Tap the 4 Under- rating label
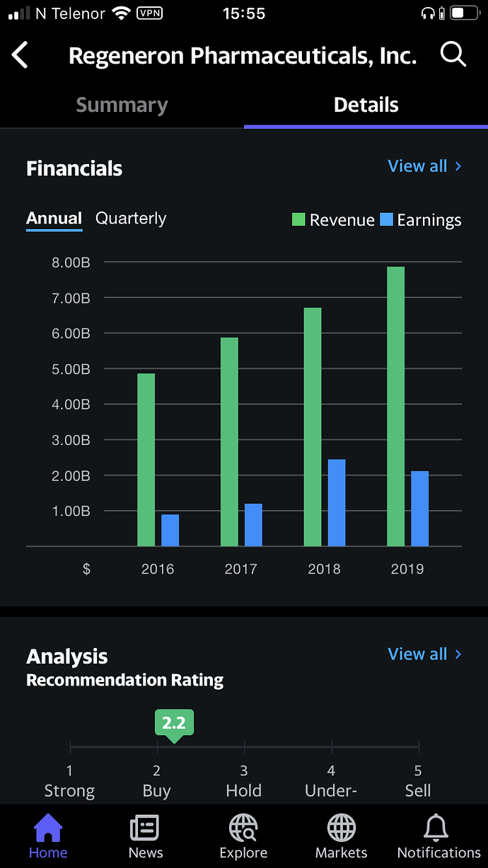 [x=331, y=781]
